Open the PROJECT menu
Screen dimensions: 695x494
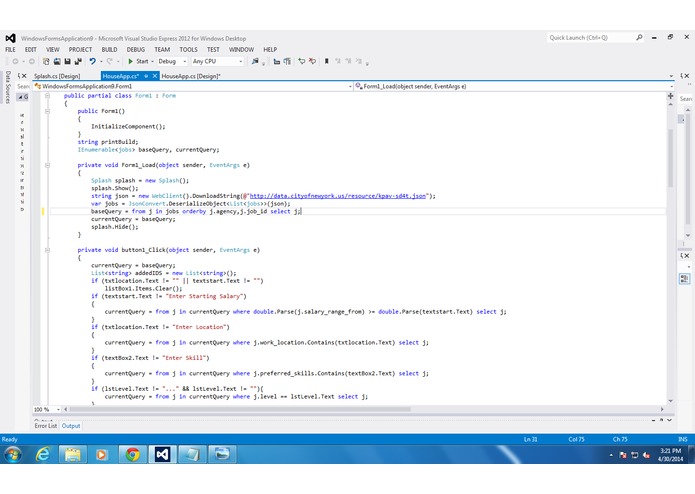click(x=80, y=50)
